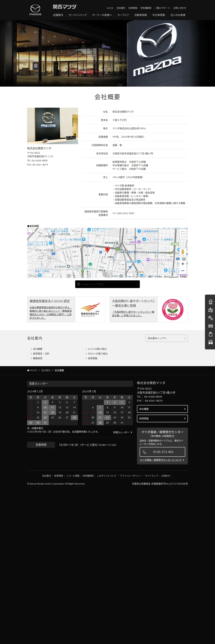Open the 大阪府障がい者サポートカンパニー registration link
The width and height of the screenshot is (215, 644).
(x=133, y=313)
